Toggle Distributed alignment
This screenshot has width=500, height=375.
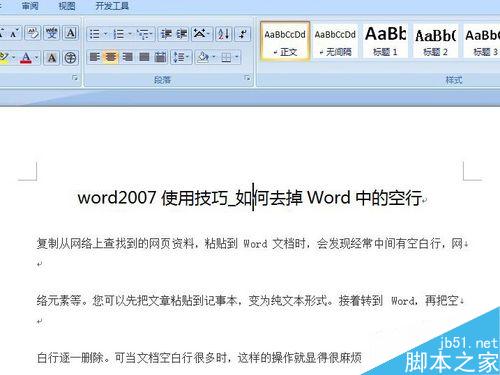point(160,57)
